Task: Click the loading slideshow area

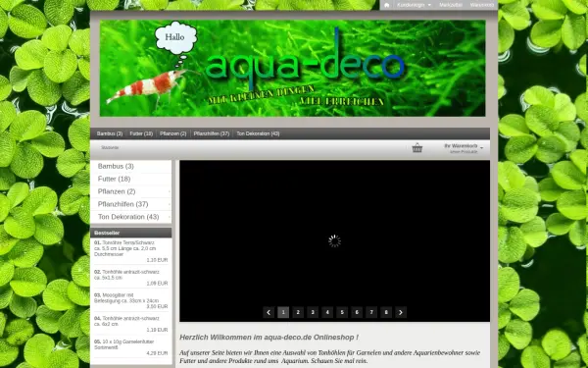Action: tap(334, 240)
